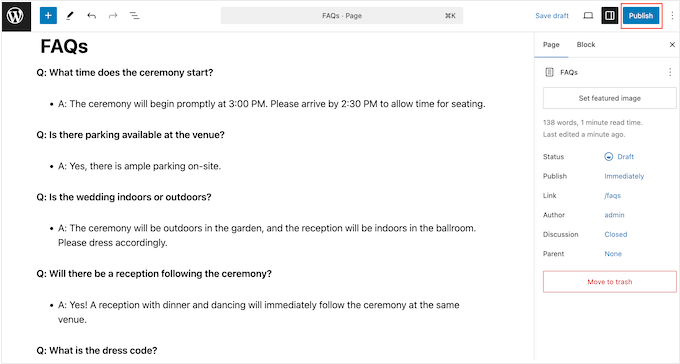This screenshot has height=364, width=680.
Task: Switch to the Block tab
Action: [x=586, y=45]
